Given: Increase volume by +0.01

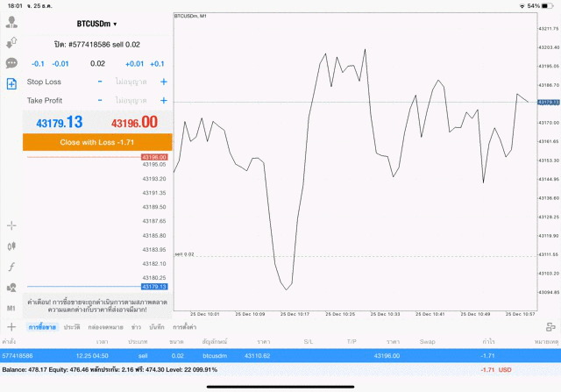Looking at the screenshot, I should 134,63.
